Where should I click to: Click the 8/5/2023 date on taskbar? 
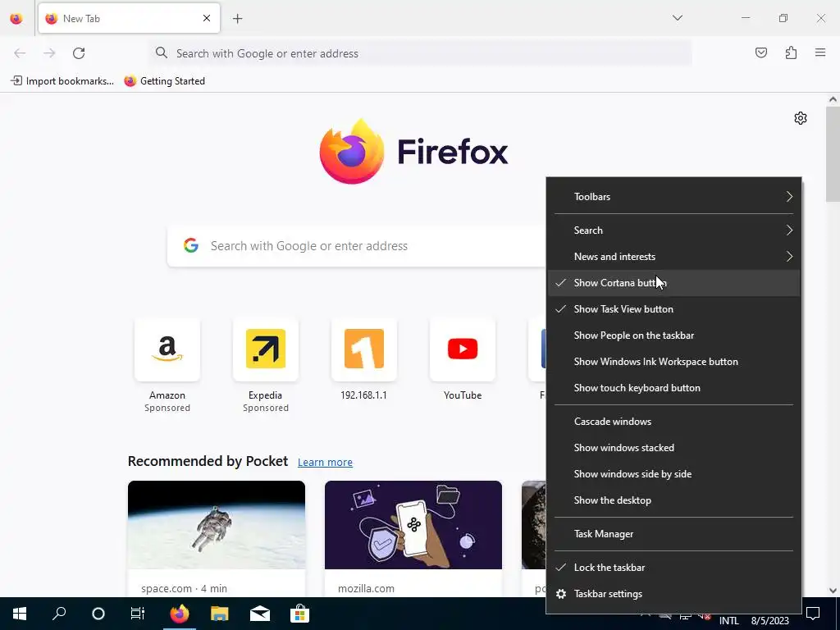[x=769, y=621]
